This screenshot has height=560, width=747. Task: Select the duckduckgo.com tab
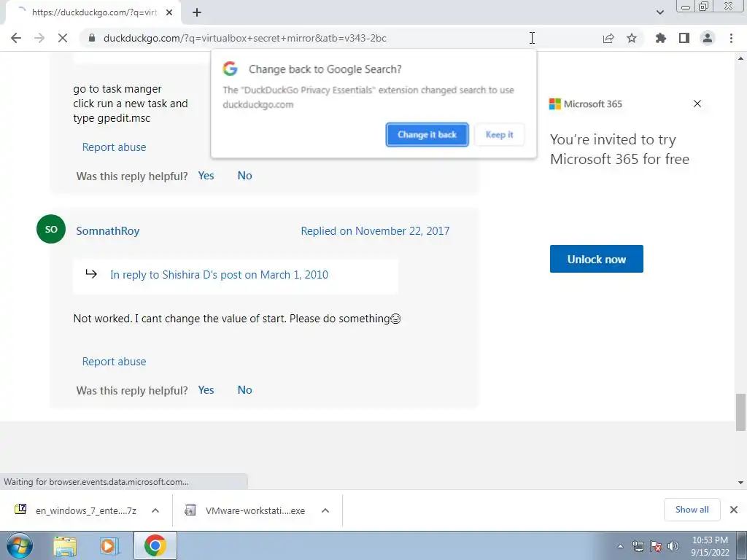(x=93, y=12)
